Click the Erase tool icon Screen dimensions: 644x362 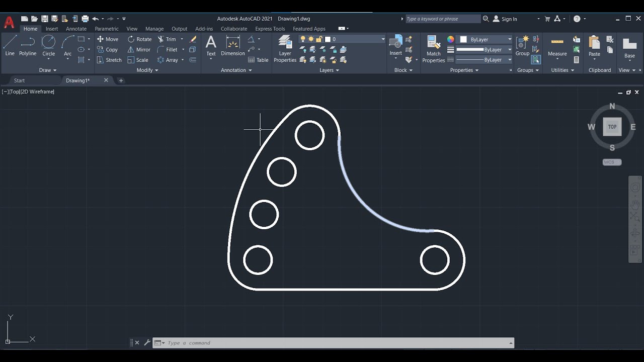(193, 39)
